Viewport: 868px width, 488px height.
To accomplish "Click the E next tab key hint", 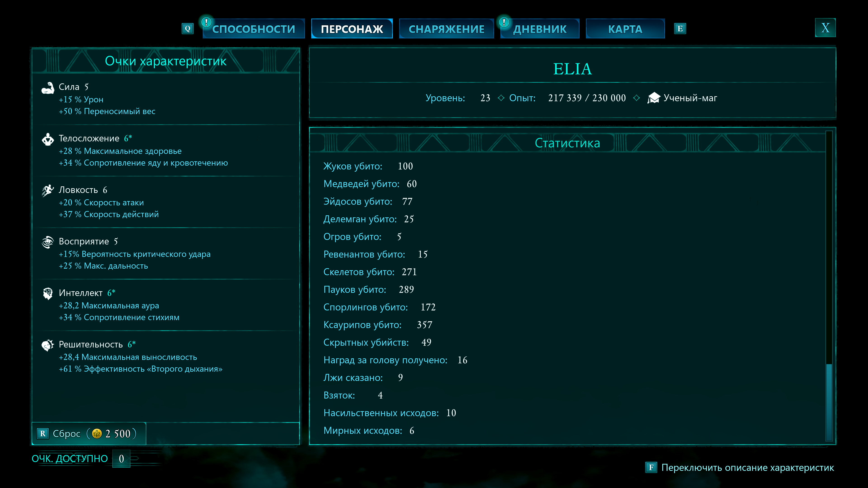I will pyautogui.click(x=680, y=29).
